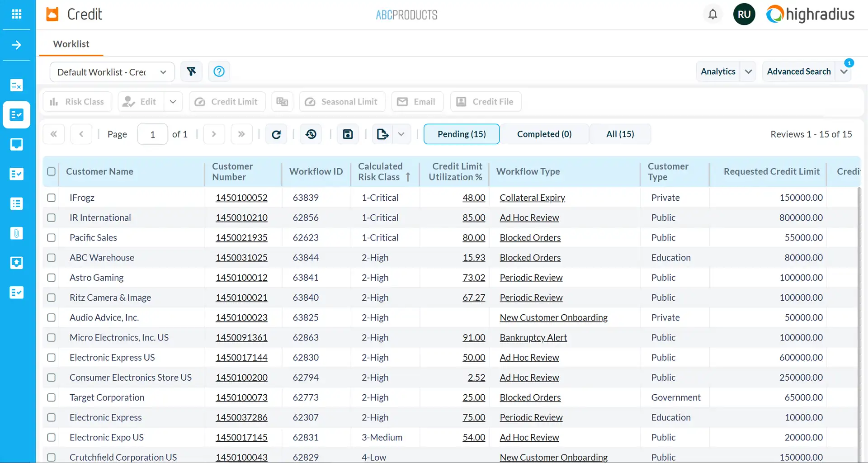Go to the first page
This screenshot has height=463, width=868.
54,134
